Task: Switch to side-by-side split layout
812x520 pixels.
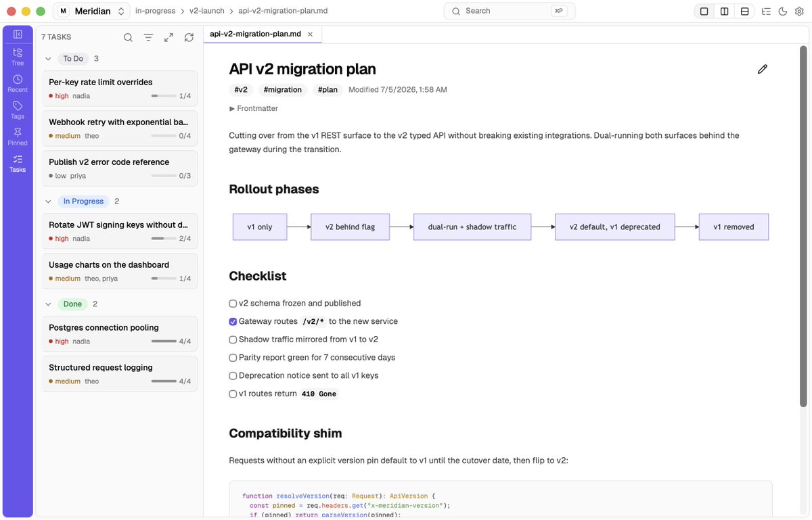Action: coord(725,11)
